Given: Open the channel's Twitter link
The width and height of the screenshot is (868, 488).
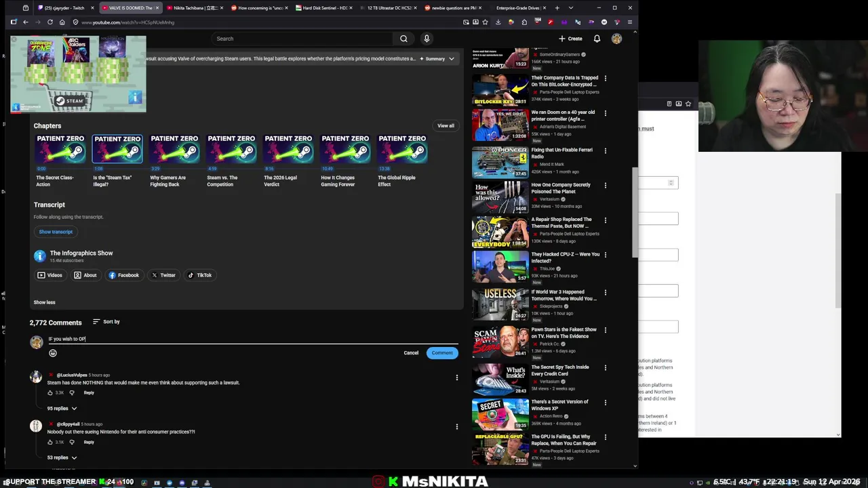Looking at the screenshot, I should click(164, 275).
